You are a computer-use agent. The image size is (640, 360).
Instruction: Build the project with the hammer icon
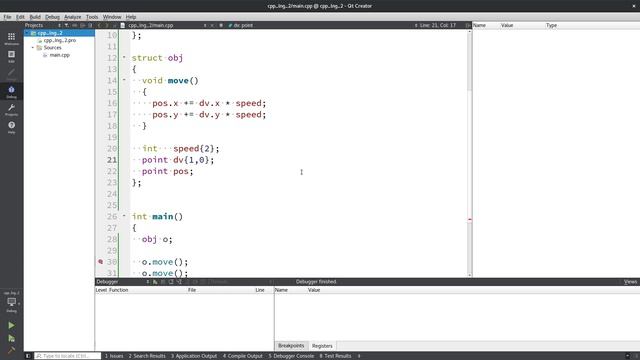tap(11, 350)
